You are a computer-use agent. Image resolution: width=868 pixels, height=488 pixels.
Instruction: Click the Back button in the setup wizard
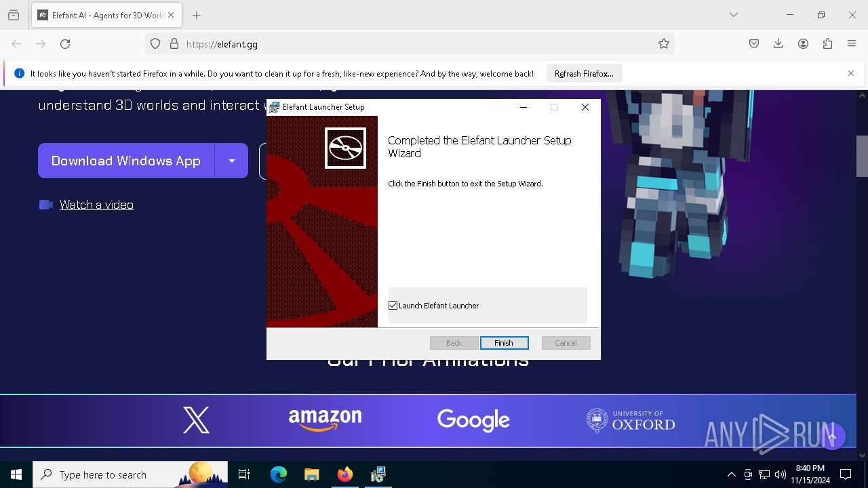tap(454, 343)
